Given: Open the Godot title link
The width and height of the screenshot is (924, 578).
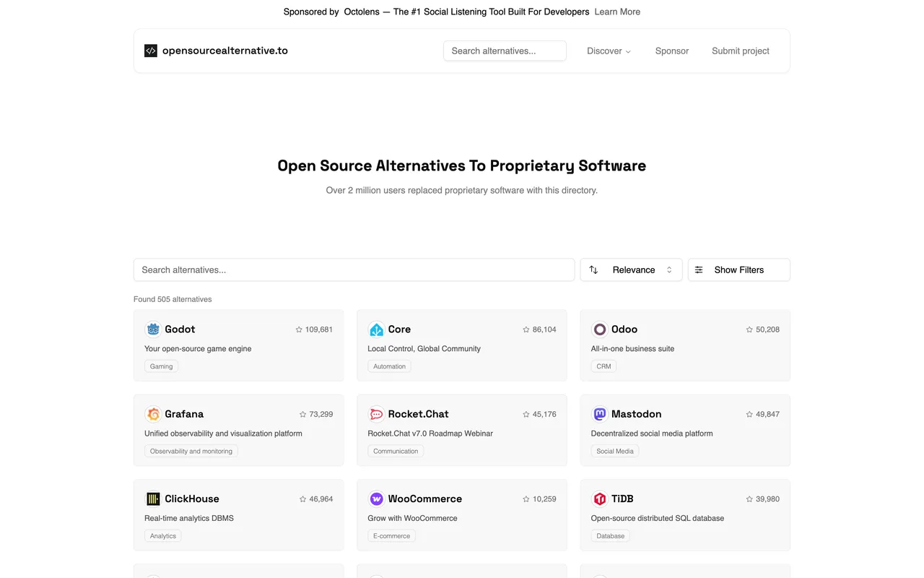Looking at the screenshot, I should coord(180,329).
